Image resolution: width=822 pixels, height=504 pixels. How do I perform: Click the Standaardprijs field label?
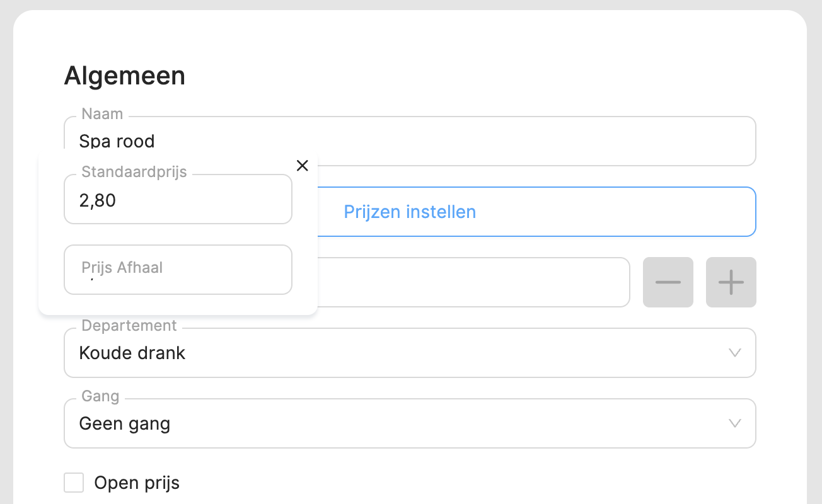pyautogui.click(x=134, y=172)
